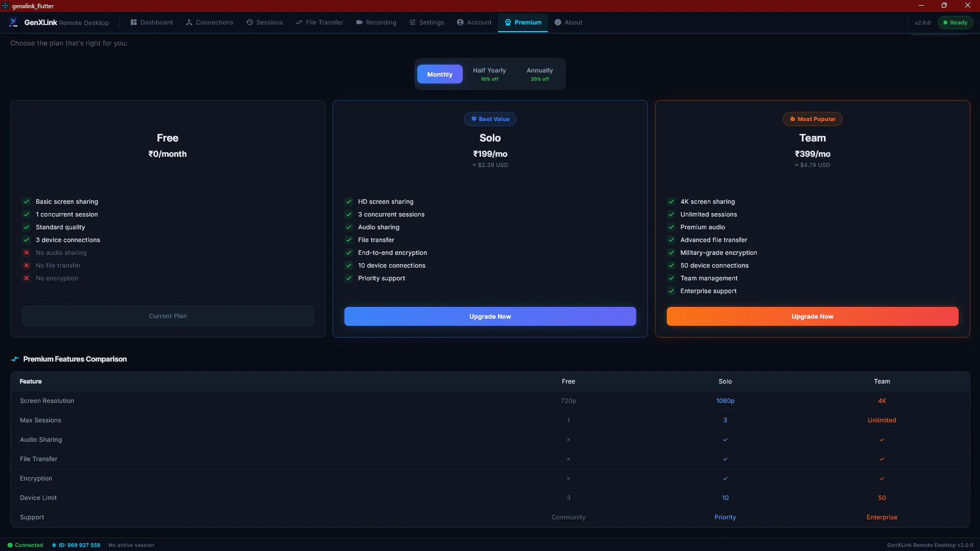Click check icon beside 4K screen sharing
The image size is (980, 551).
(x=671, y=202)
